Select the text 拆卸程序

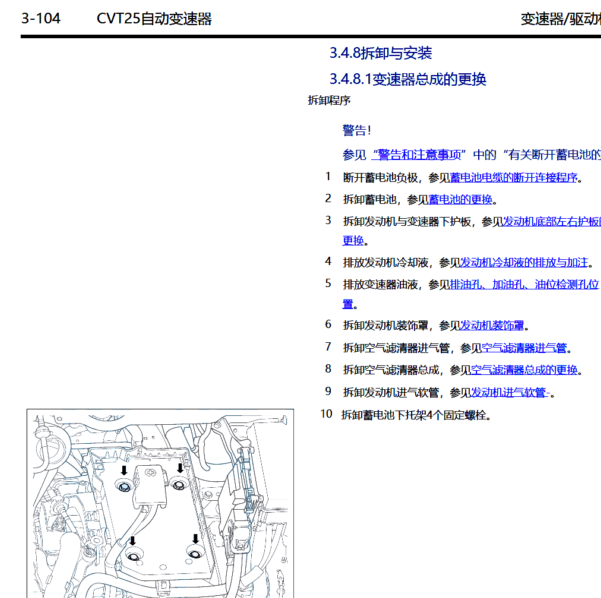tap(329, 100)
